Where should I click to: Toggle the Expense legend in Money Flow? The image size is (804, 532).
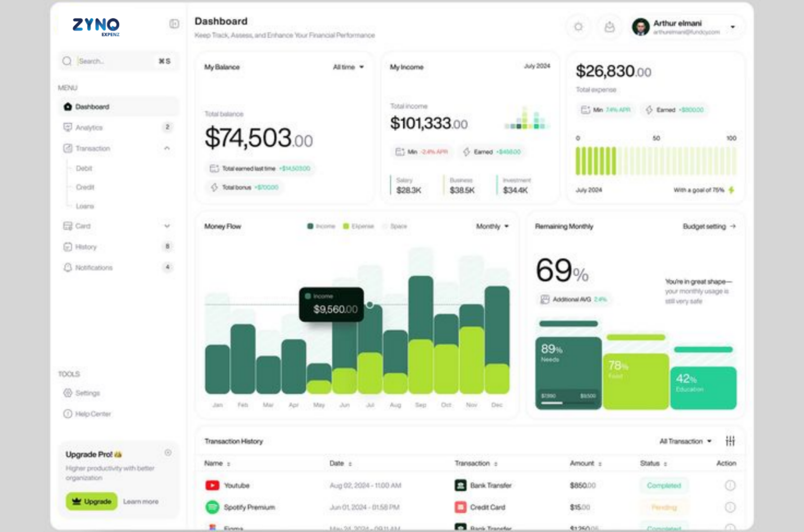[x=358, y=226]
